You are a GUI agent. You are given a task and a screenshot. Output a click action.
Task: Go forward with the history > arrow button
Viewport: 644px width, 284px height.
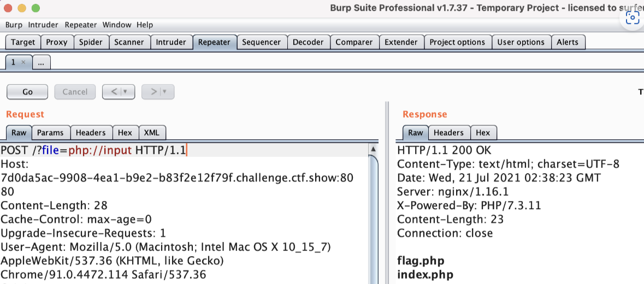point(153,92)
